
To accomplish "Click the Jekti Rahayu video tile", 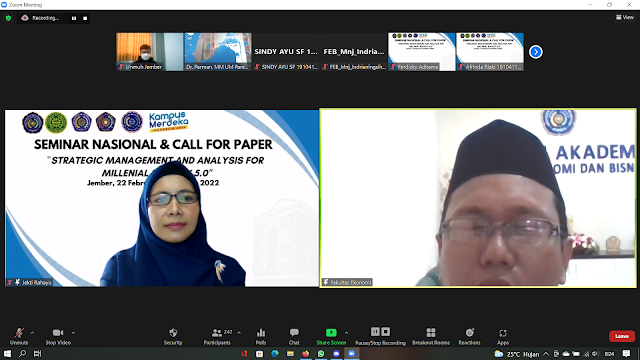I will [162, 198].
